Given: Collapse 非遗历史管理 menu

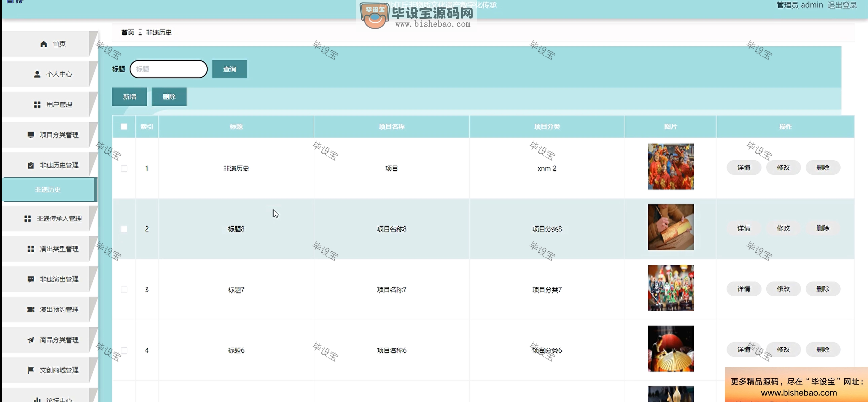Looking at the screenshot, I should click(x=50, y=165).
